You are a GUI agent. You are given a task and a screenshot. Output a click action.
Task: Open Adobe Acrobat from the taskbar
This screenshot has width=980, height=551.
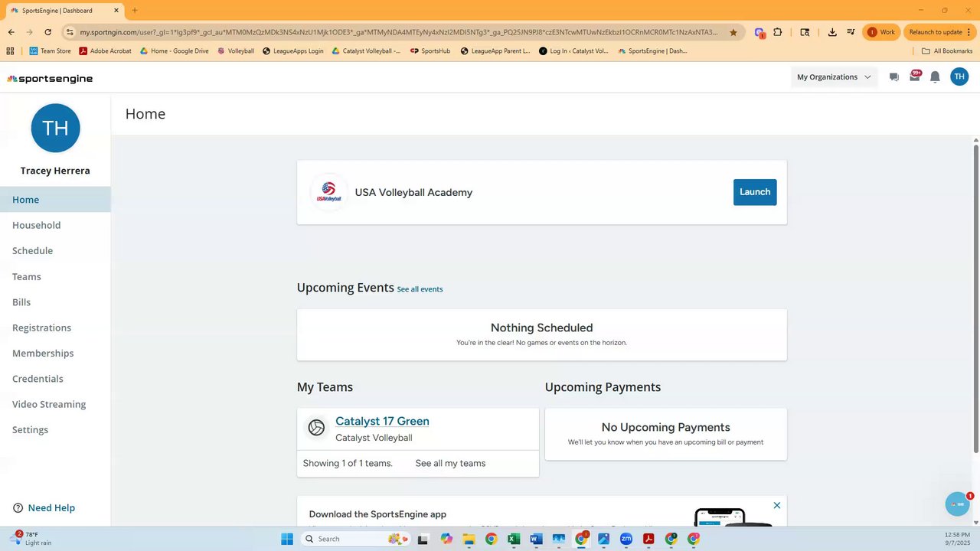click(648, 539)
